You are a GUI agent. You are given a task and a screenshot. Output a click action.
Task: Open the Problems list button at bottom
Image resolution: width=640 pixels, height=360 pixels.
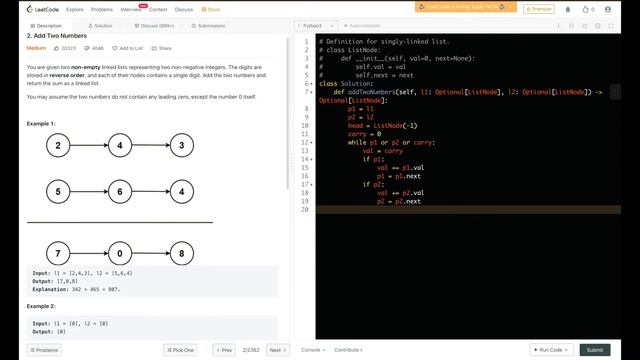(44, 350)
